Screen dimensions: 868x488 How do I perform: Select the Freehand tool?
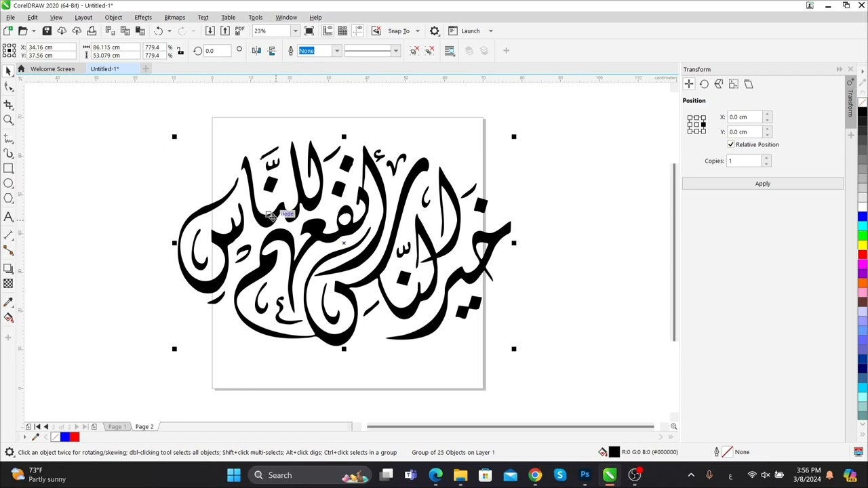[x=8, y=138]
